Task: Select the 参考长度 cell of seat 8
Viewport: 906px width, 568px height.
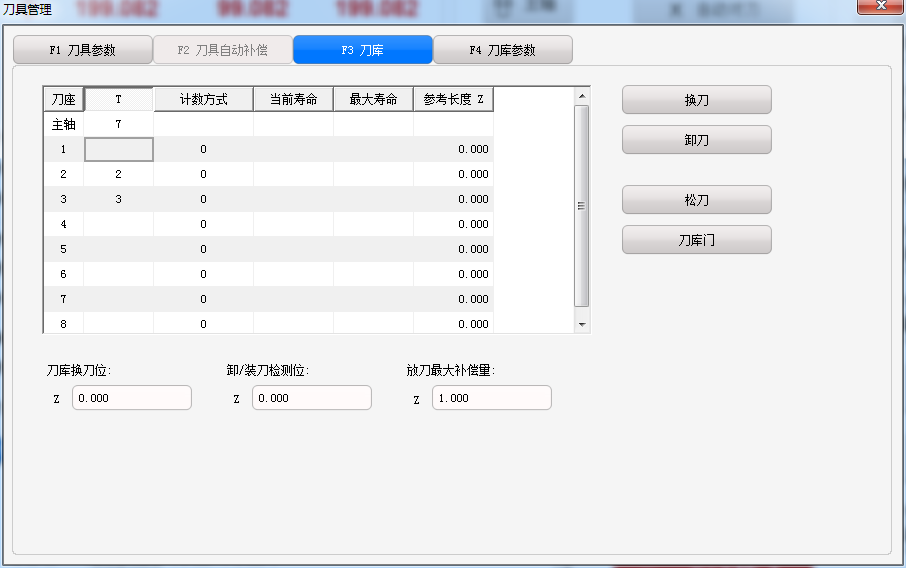Action: tap(453, 324)
